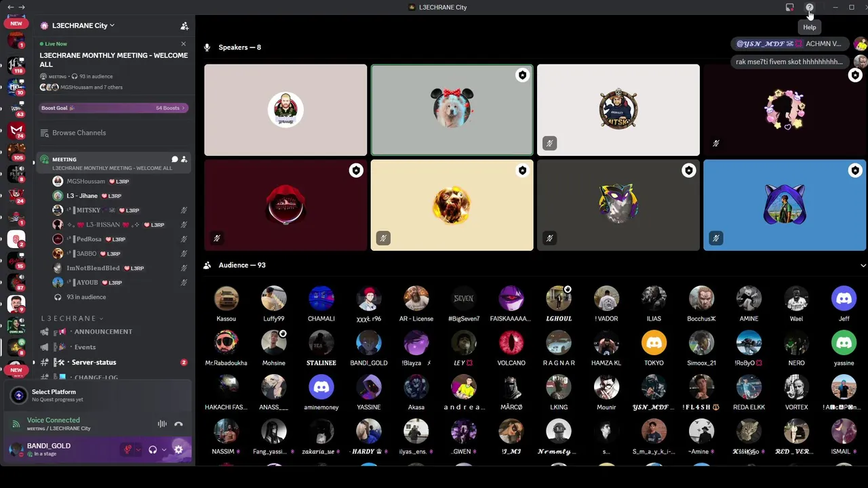Open the ANNOUNCEMENT channel
Viewport: 868px width, 488px height.
103,332
